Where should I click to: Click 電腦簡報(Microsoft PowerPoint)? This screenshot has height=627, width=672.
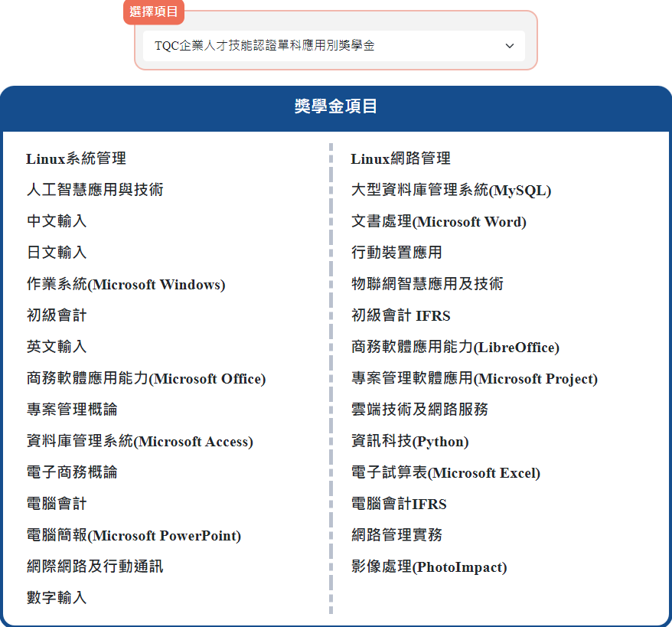pos(134,535)
